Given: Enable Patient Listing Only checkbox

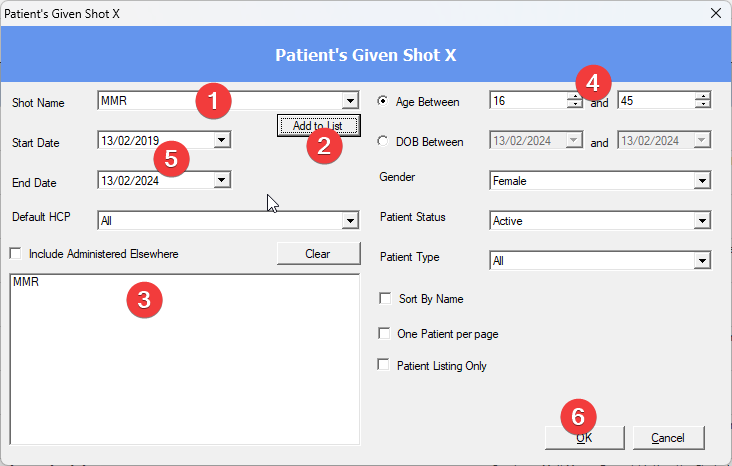Looking at the screenshot, I should (385, 365).
